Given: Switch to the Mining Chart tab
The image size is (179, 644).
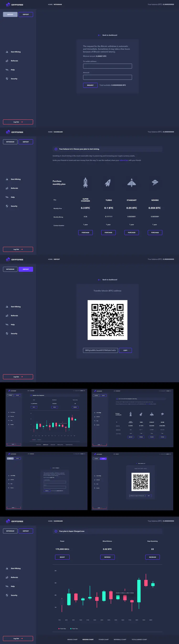Looking at the screenshot, I should pos(72,639).
